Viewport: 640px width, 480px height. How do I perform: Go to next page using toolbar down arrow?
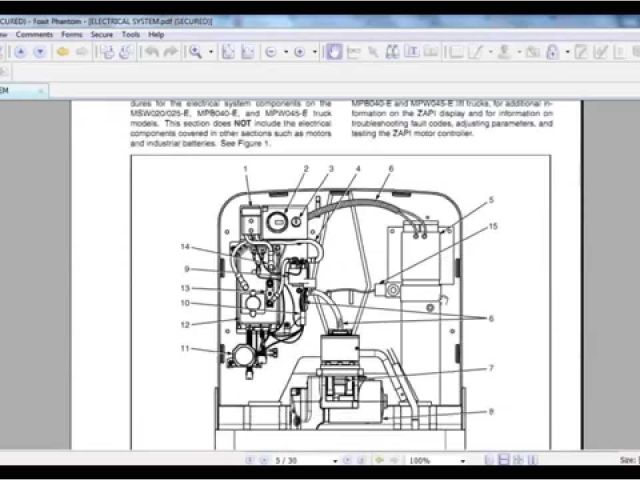pos(40,52)
